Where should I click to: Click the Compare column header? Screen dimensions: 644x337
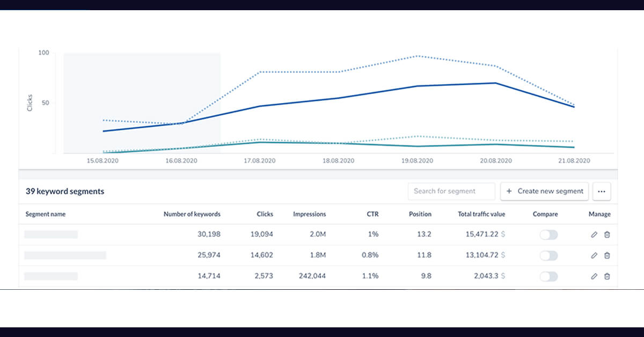[x=545, y=214]
